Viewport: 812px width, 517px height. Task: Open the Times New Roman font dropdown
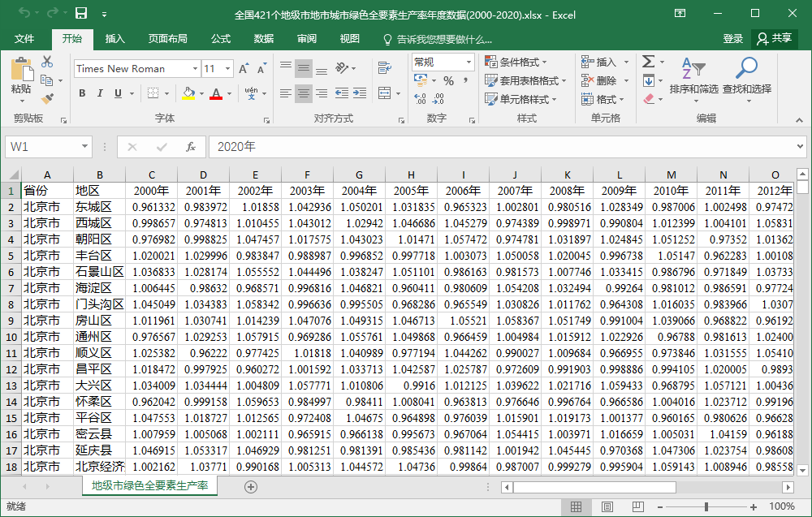(x=195, y=69)
